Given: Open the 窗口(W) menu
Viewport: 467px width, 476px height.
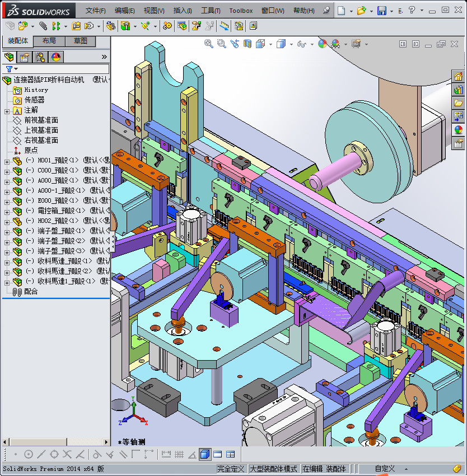Looking at the screenshot, I should [273, 11].
